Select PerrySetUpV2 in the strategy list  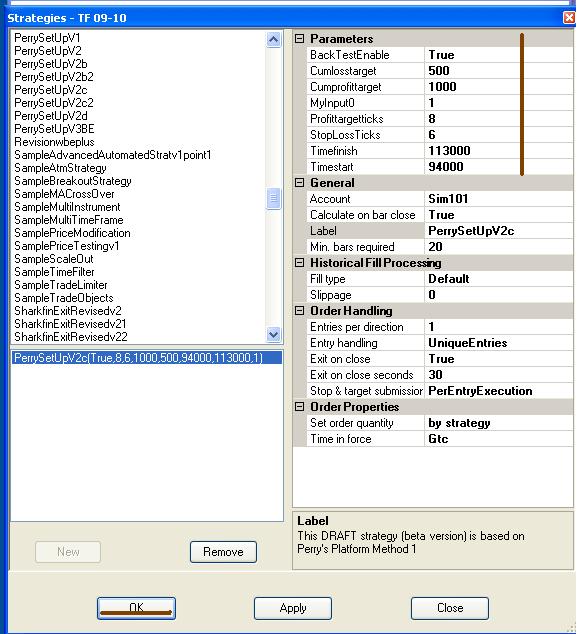click(x=48, y=51)
